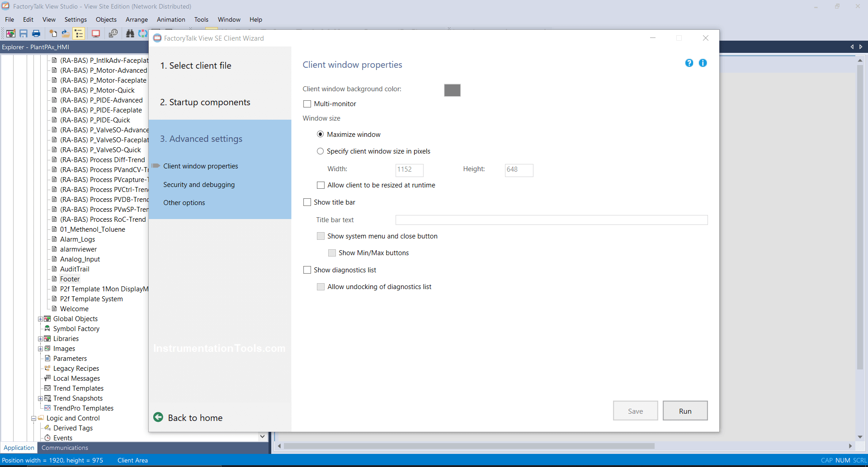Click the green Back to home arrow icon

click(x=158, y=417)
